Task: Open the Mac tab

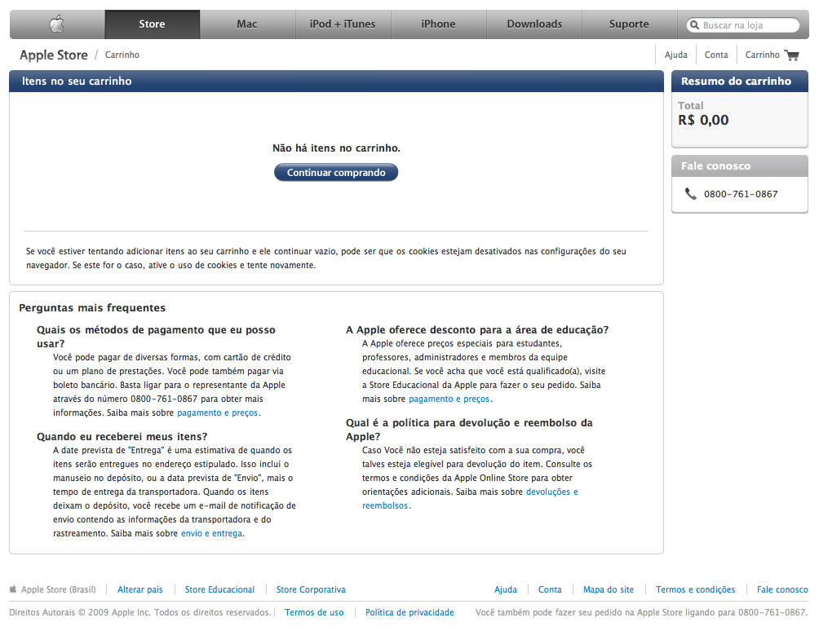Action: pyautogui.click(x=247, y=24)
